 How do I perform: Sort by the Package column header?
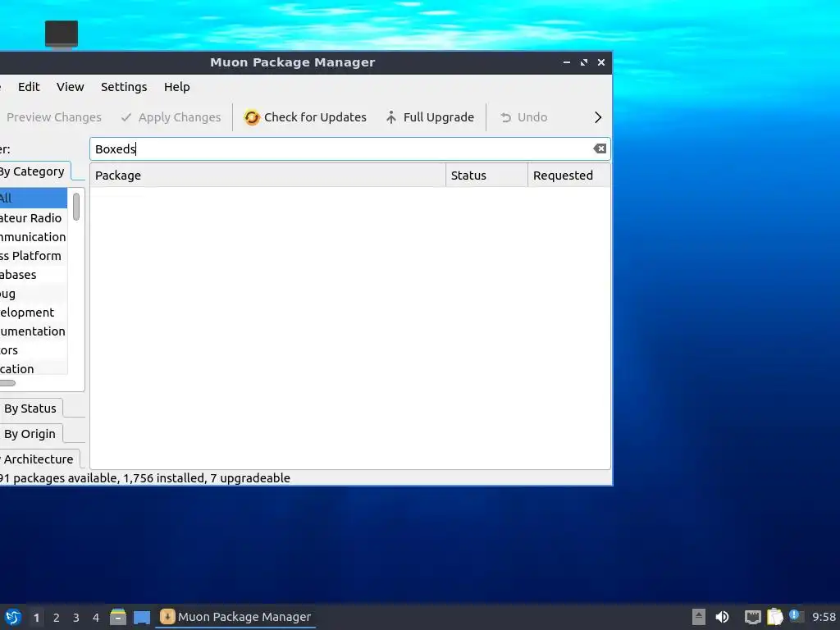(267, 176)
